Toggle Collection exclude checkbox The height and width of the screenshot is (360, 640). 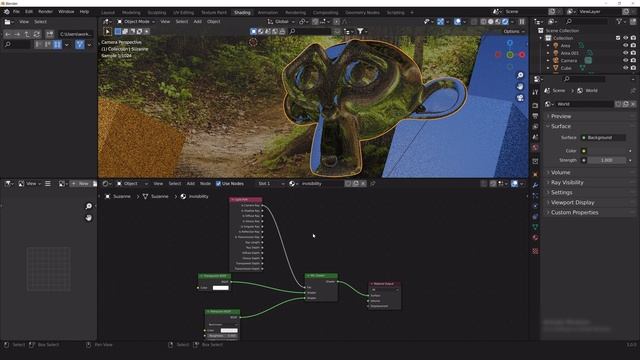pyautogui.click(x=618, y=38)
